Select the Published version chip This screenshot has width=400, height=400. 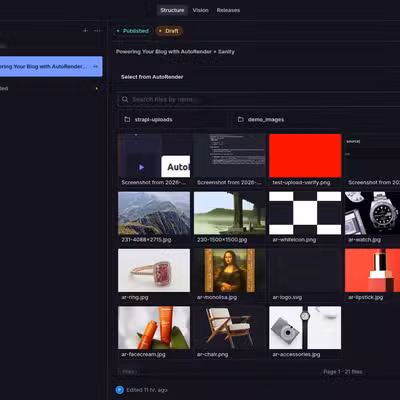pos(133,31)
